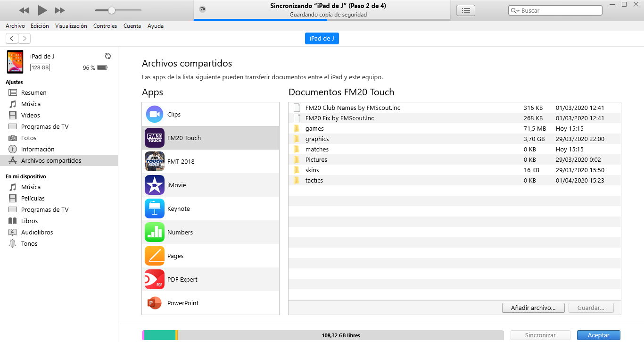Click the sync activity icon in status area

click(x=203, y=9)
